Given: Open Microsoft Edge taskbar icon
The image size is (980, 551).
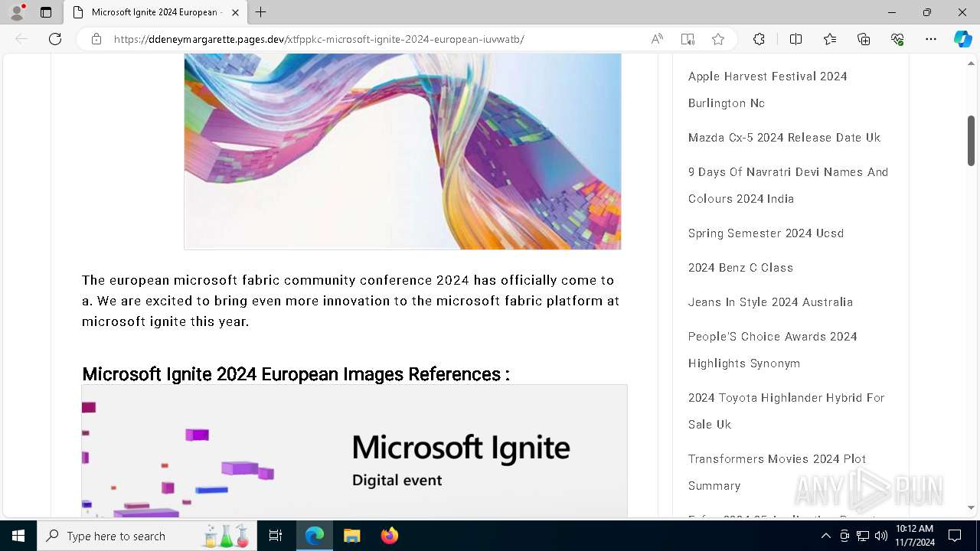Looking at the screenshot, I should [x=315, y=536].
